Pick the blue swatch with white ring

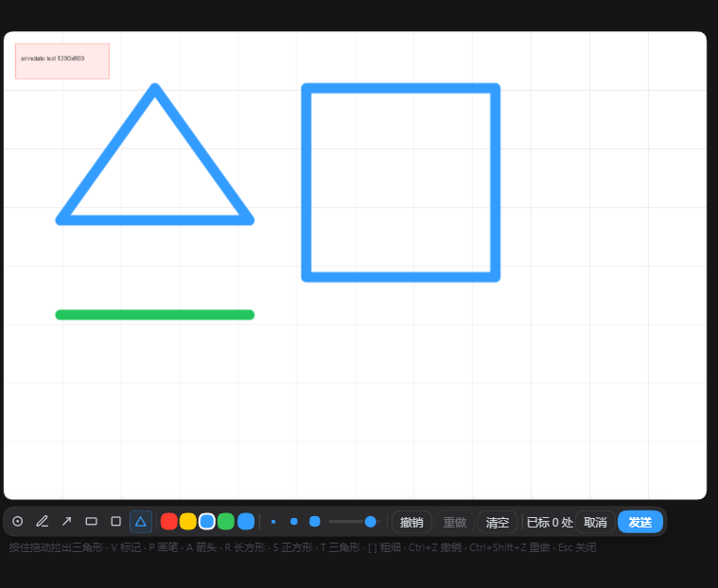click(x=207, y=522)
